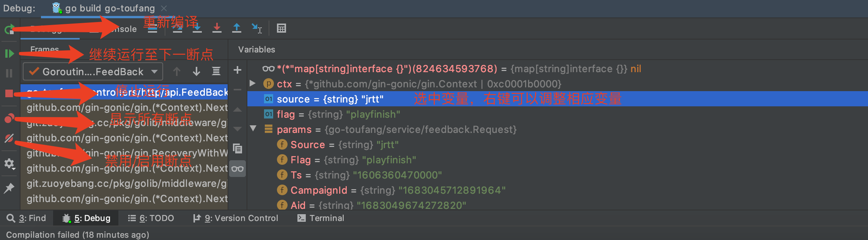
Task: Click Run to Cursor icon
Action: [257, 28]
